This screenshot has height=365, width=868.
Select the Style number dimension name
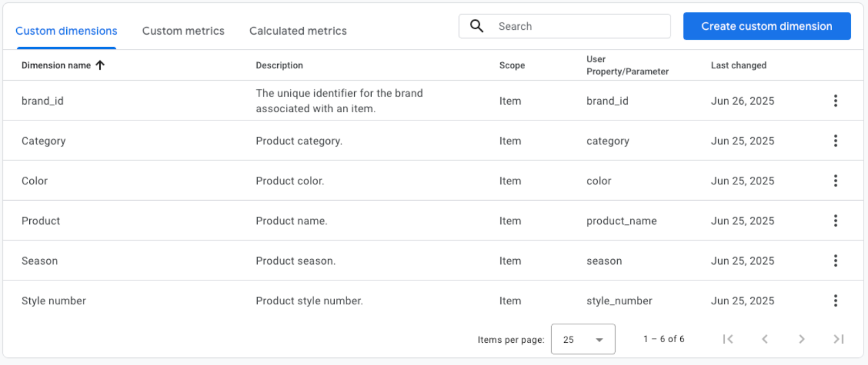click(54, 300)
